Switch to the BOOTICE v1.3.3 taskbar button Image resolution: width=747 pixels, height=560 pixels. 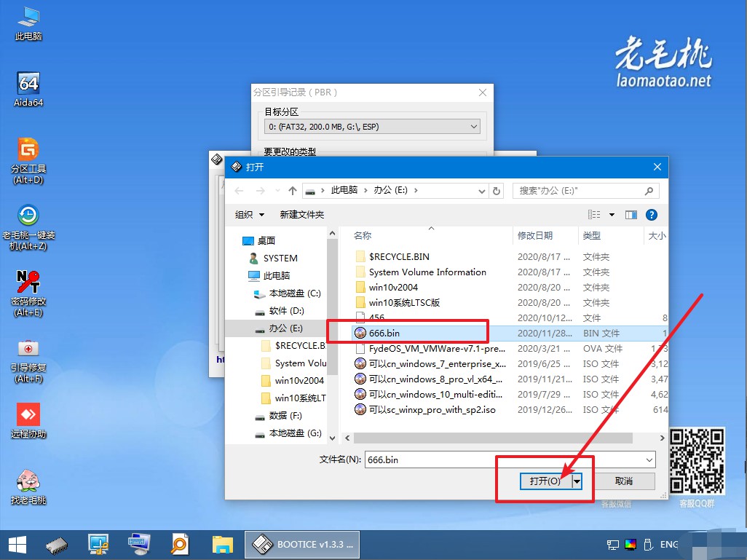302,545
